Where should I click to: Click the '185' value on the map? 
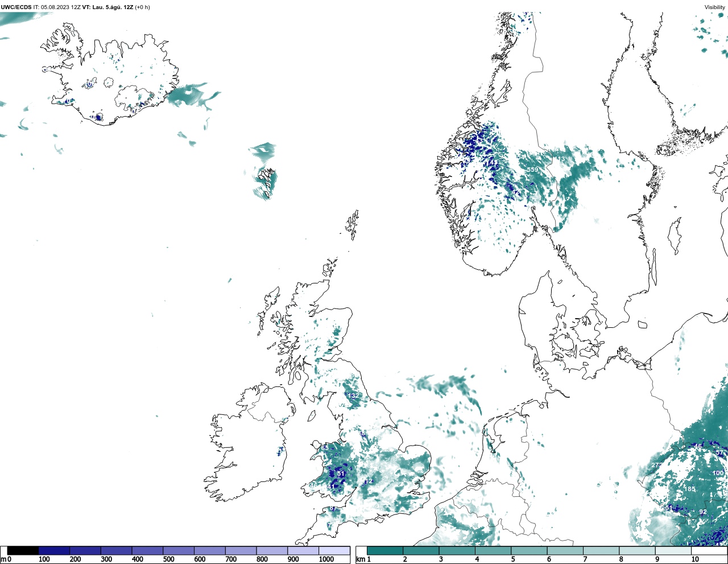coord(690,489)
